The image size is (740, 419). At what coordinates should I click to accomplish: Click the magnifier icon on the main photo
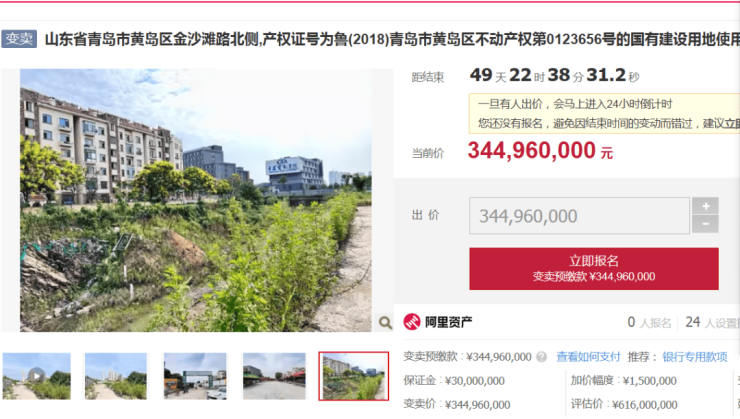pos(385,322)
